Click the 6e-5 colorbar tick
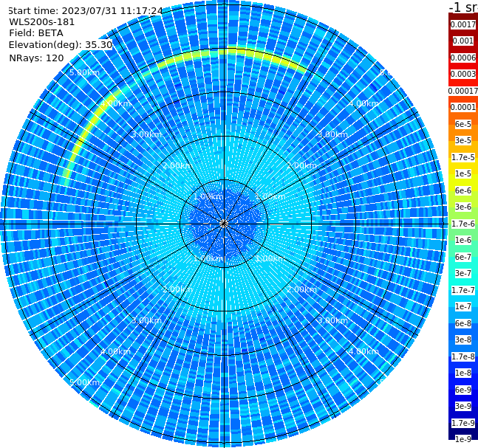 (x=463, y=124)
